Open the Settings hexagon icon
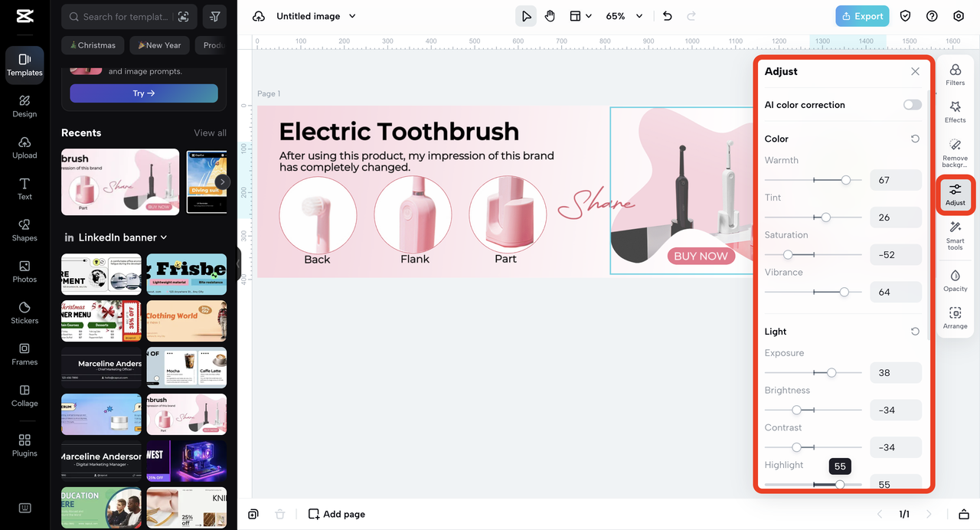 click(x=959, y=16)
